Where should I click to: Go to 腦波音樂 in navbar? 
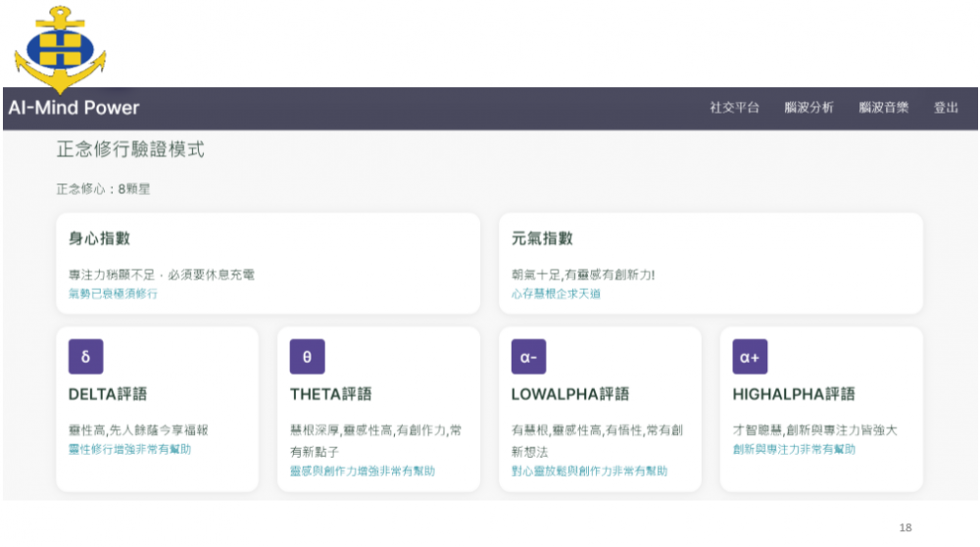(883, 108)
